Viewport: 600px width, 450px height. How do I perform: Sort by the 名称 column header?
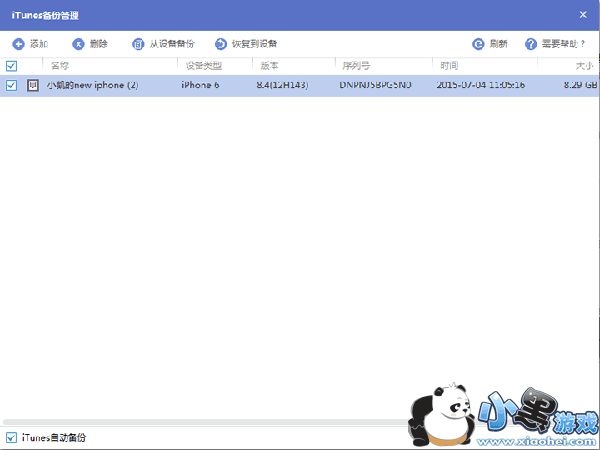[x=60, y=66]
